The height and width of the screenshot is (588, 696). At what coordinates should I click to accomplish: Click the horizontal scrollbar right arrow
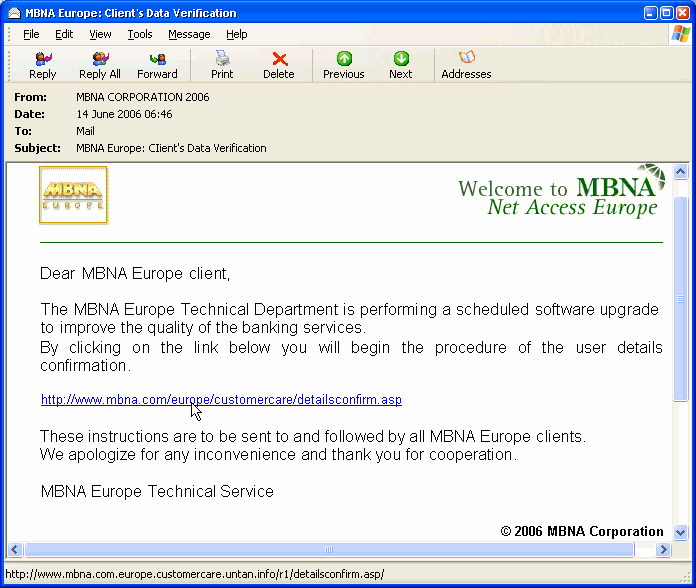662,550
